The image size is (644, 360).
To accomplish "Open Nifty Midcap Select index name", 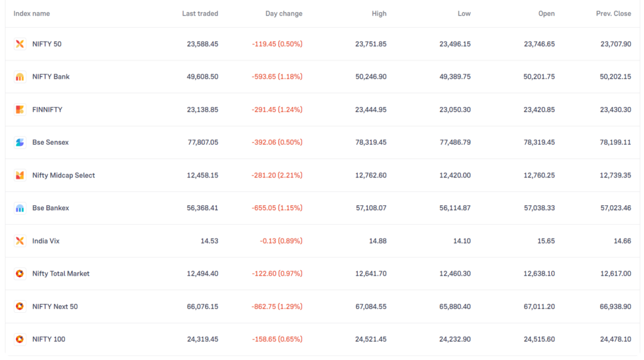I will [x=64, y=175].
